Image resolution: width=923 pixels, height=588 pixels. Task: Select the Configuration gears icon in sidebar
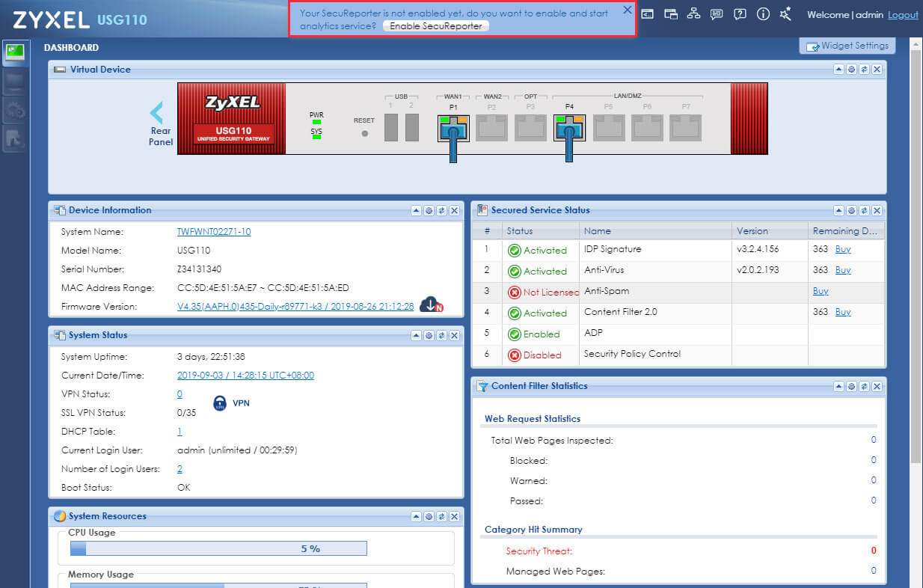[x=15, y=109]
